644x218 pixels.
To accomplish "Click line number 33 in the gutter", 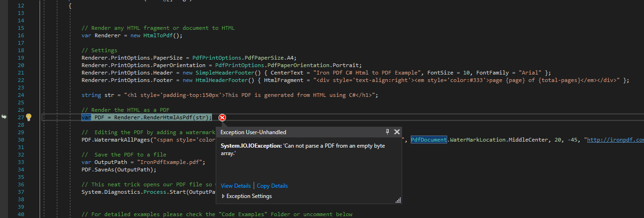I will pyautogui.click(x=20, y=162).
